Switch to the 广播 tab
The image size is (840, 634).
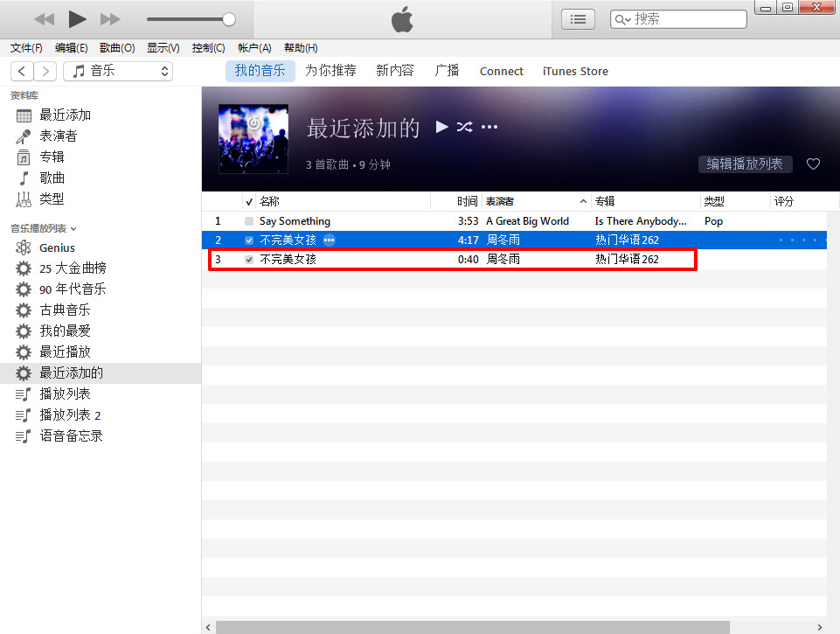click(x=447, y=71)
